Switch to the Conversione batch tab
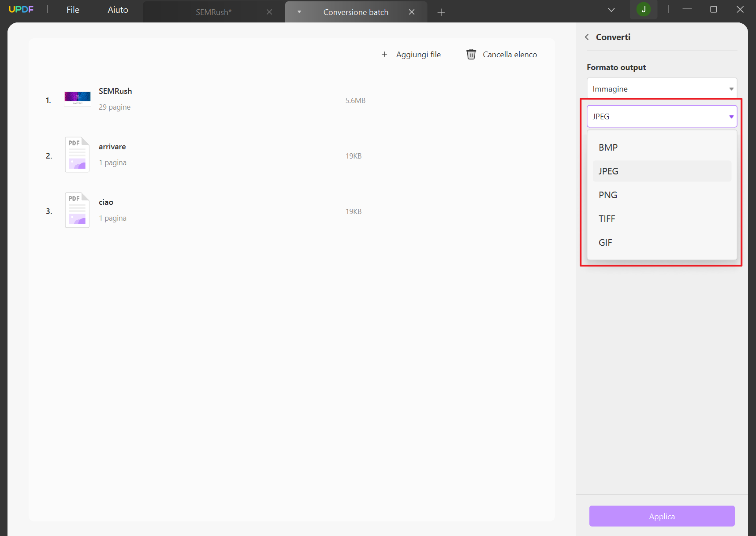 [356, 12]
